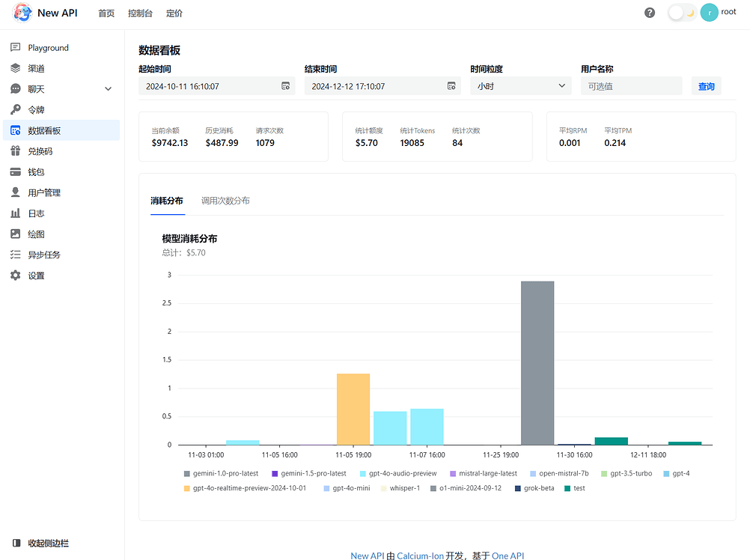Open the help question mark icon
750x560 pixels.
point(650,13)
